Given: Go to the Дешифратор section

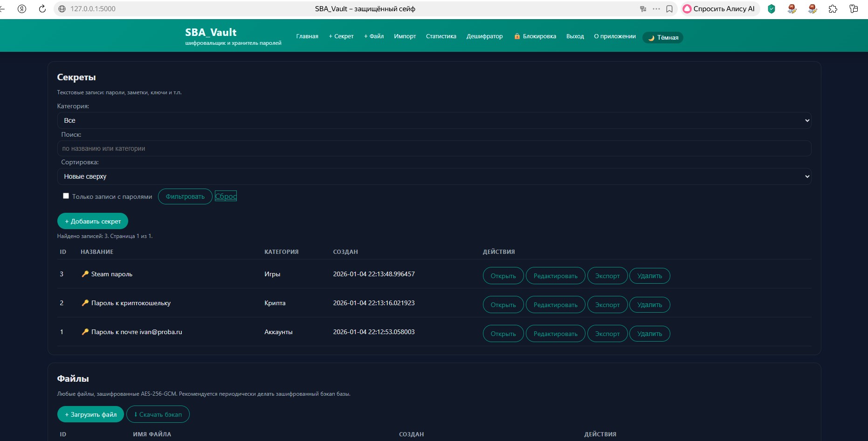Looking at the screenshot, I should 484,36.
